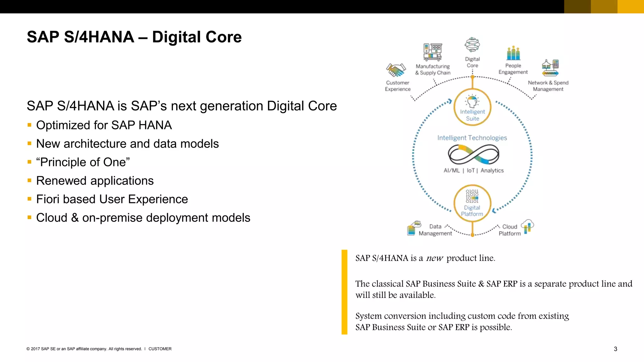Click the slide page number 3

pos(615,349)
